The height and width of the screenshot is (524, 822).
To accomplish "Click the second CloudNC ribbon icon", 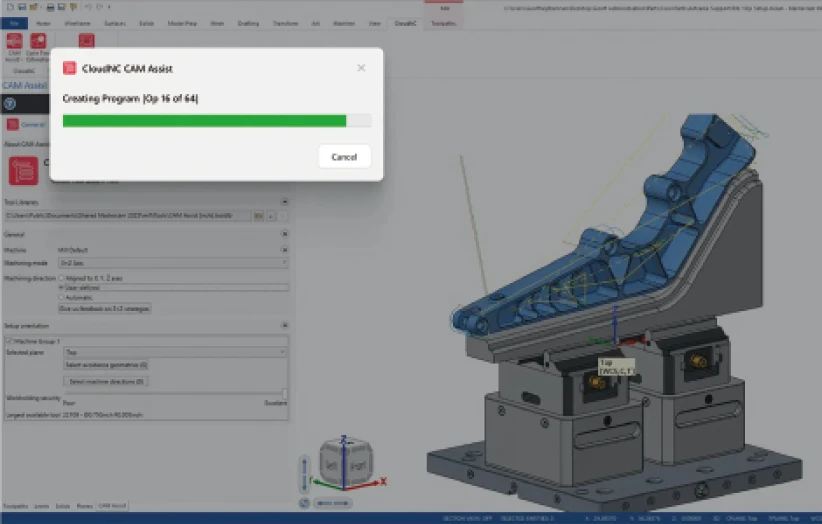I will pyautogui.click(x=38, y=43).
